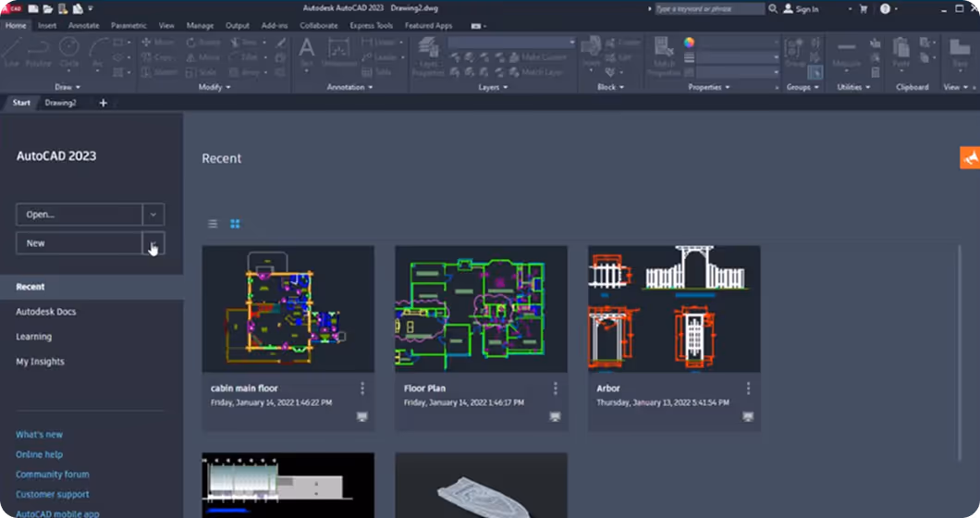Open the Online help link
This screenshot has height=518, width=980.
click(x=40, y=454)
